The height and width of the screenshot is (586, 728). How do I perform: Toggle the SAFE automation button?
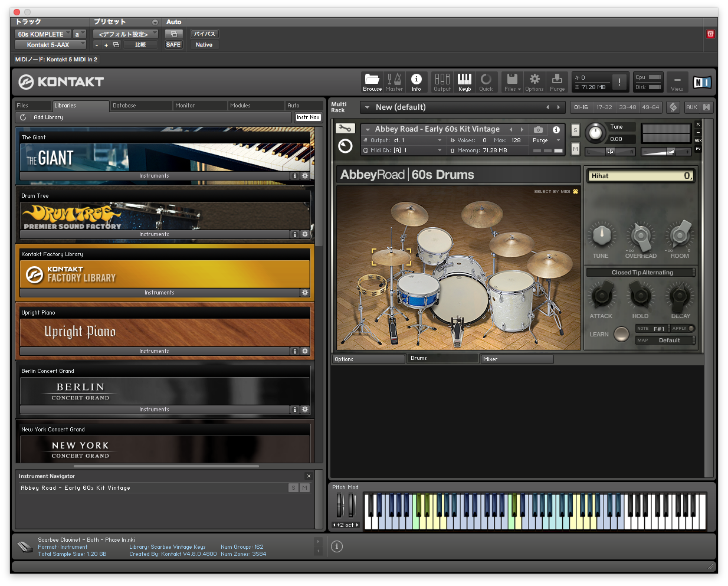[x=173, y=45]
